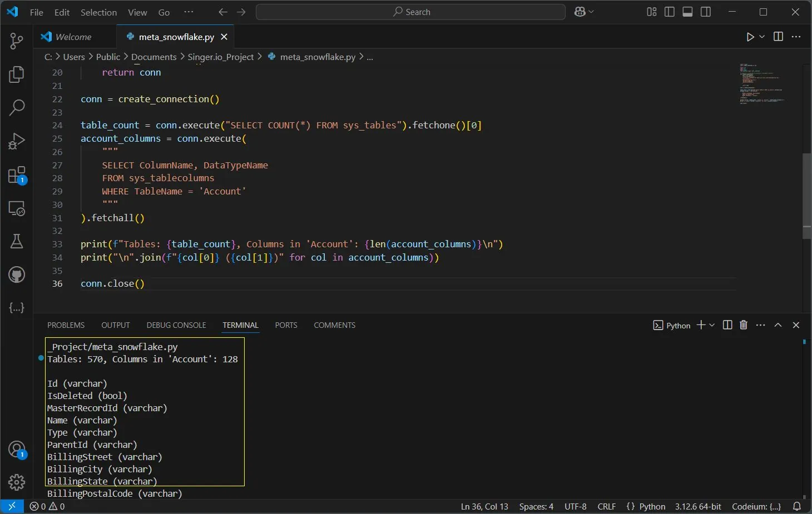Open the Selection menu

point(98,12)
